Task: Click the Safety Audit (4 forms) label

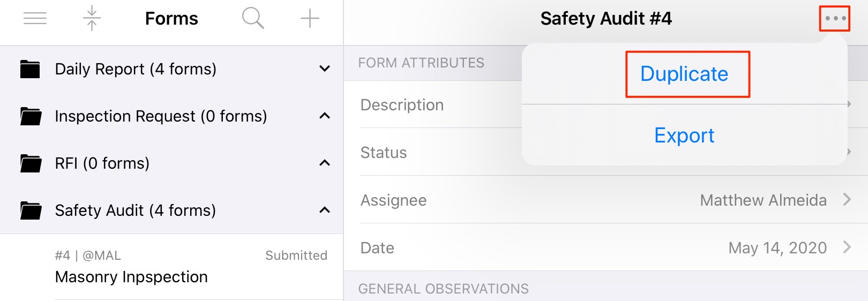Action: tap(136, 210)
